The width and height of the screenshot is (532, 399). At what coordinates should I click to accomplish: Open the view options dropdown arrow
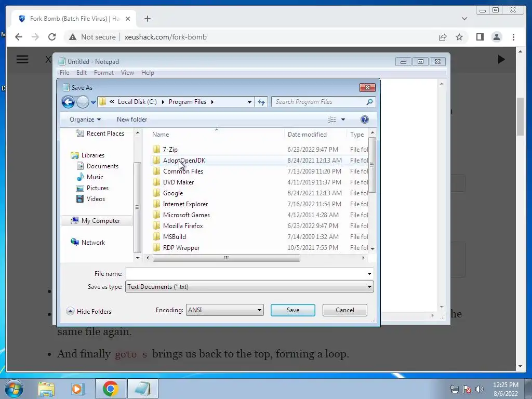pos(343,119)
